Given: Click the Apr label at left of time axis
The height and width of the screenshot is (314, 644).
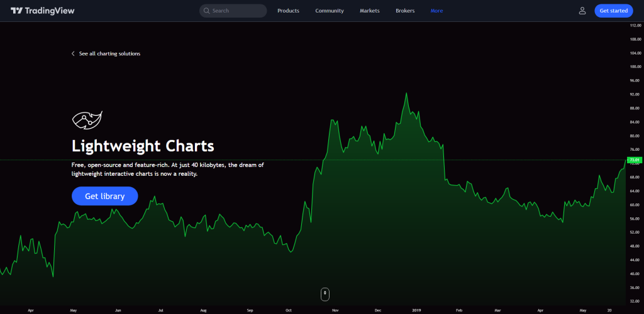Looking at the screenshot, I should [31, 310].
